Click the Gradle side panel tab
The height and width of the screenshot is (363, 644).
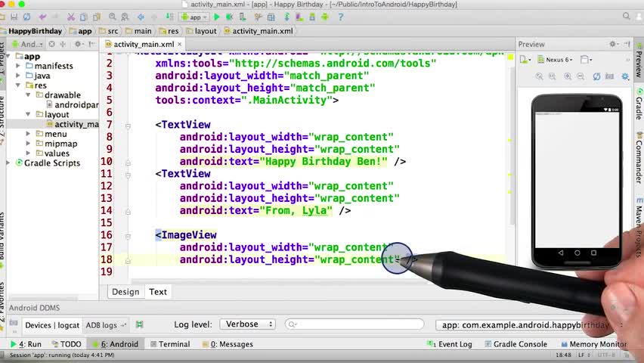point(639,104)
